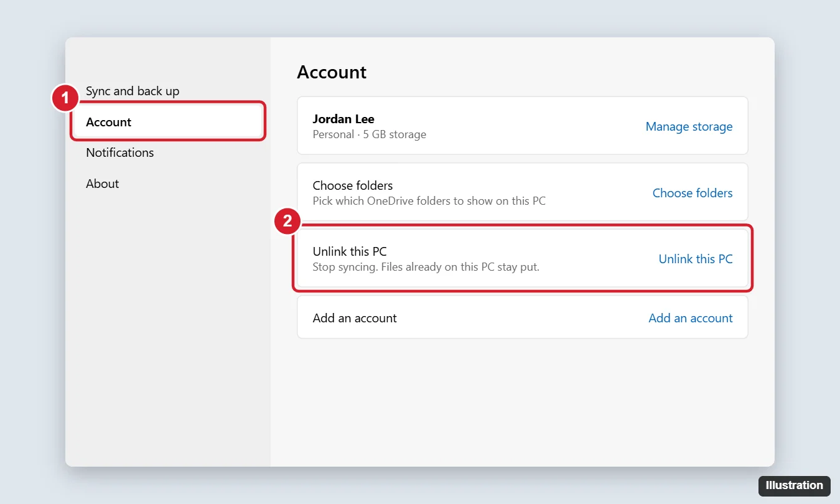Screen dimensions: 840x504
Task: Click the blue Unlink this PC link
Action: pyautogui.click(x=696, y=259)
